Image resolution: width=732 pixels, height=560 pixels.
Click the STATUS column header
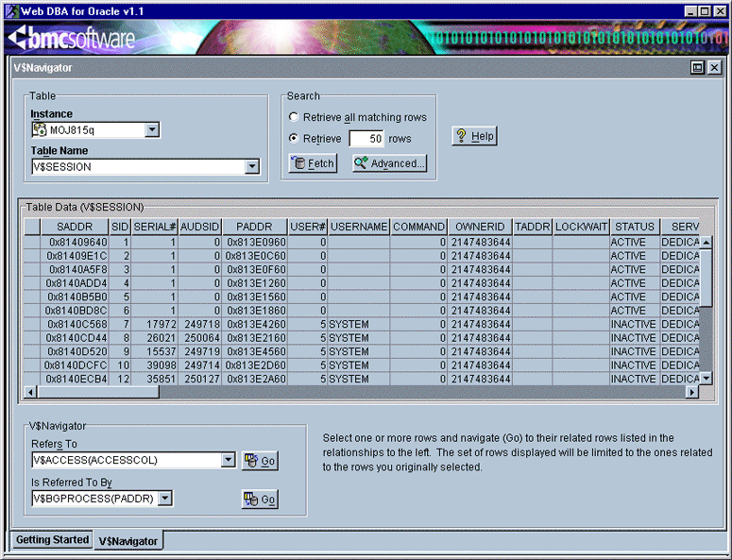[635, 227]
